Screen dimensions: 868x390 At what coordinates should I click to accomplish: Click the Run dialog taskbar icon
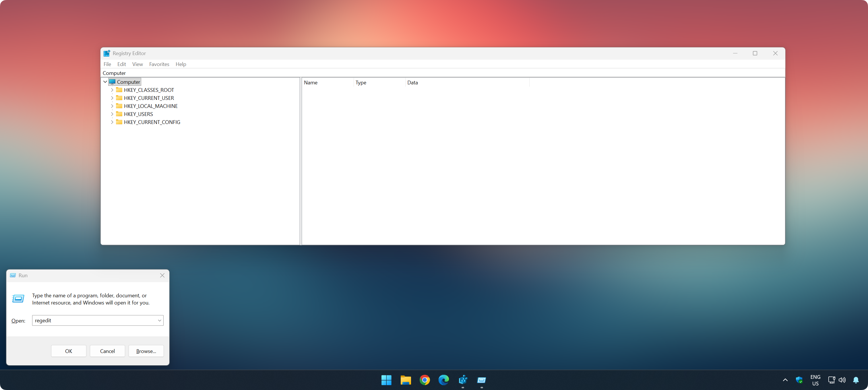pyautogui.click(x=482, y=380)
